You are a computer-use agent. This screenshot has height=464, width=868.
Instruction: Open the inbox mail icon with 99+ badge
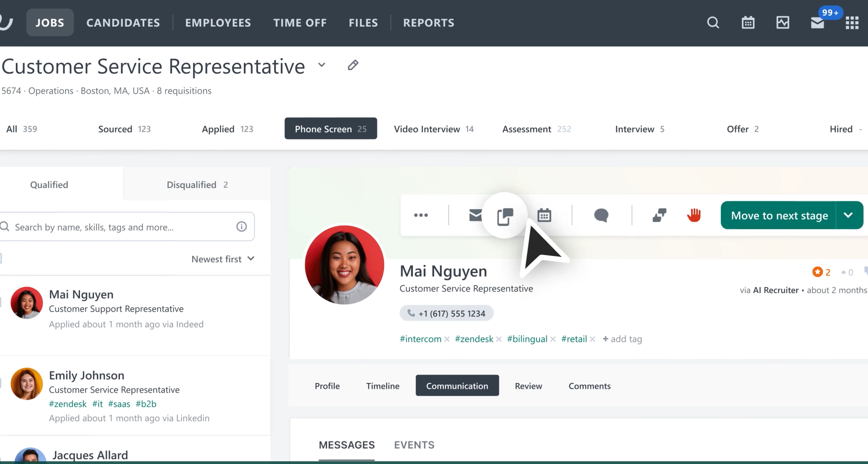(817, 23)
